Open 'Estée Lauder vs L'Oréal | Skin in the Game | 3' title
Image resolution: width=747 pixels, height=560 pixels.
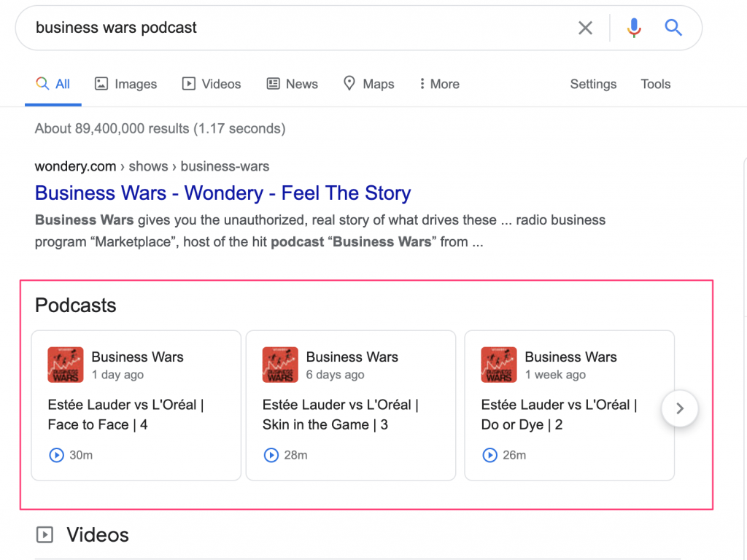(341, 414)
